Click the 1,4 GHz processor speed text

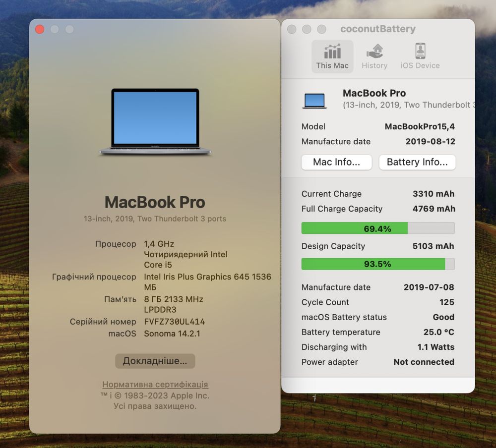pos(159,244)
